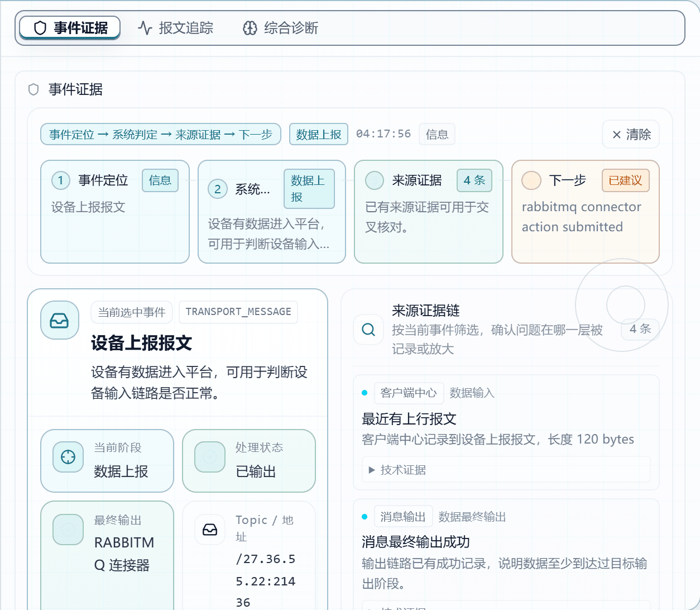The width and height of the screenshot is (700, 610).
Task: Expand 技术证据 under 最近有上行报文
Action: (x=506, y=470)
